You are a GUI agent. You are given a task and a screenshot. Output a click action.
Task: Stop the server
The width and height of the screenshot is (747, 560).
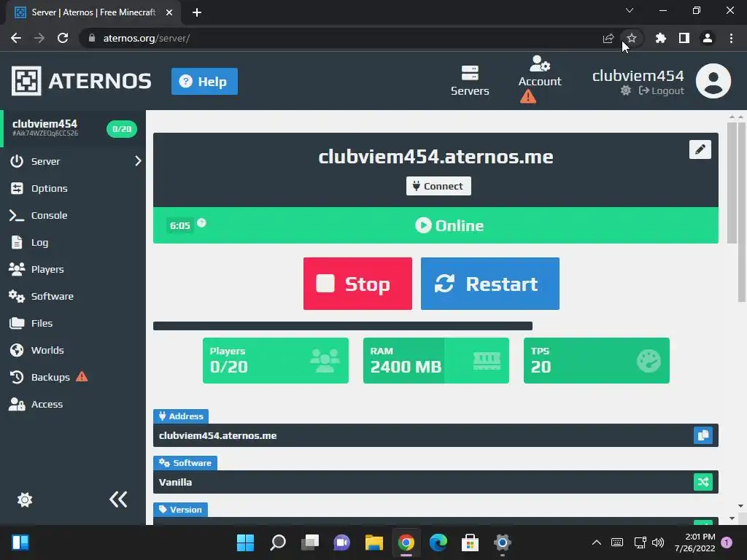pos(357,284)
